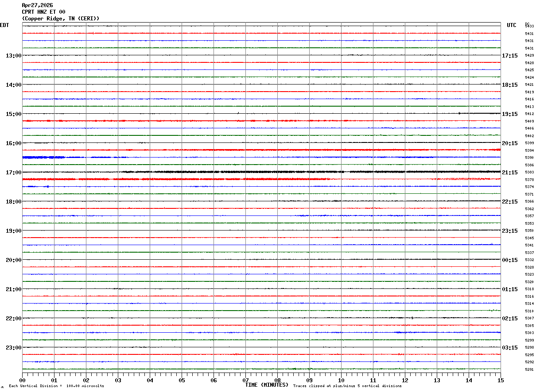Click minute 10 on the bottom axis
This screenshot has height=392, width=536.
pos(341,380)
